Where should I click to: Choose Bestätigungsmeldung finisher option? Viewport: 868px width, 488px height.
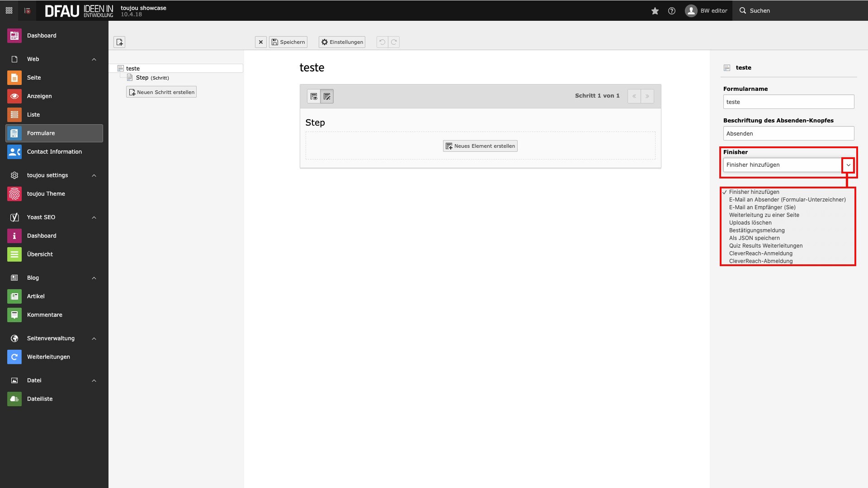click(x=757, y=230)
